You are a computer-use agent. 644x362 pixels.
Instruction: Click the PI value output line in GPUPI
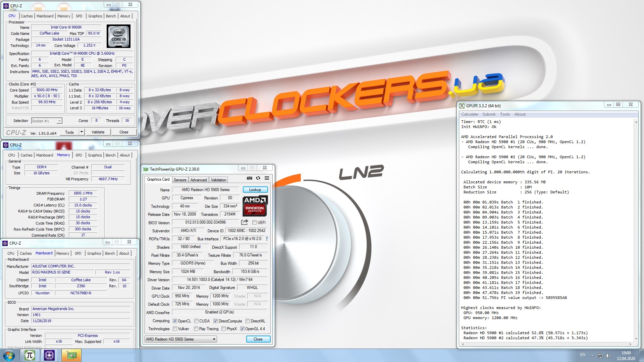515,298
